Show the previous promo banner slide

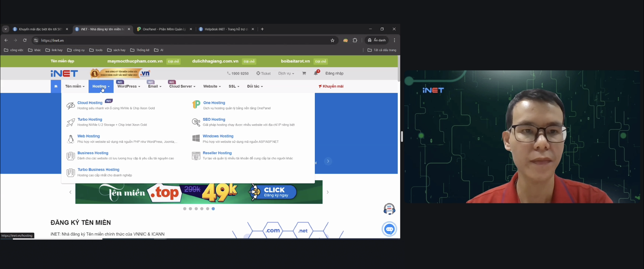[x=70, y=192]
